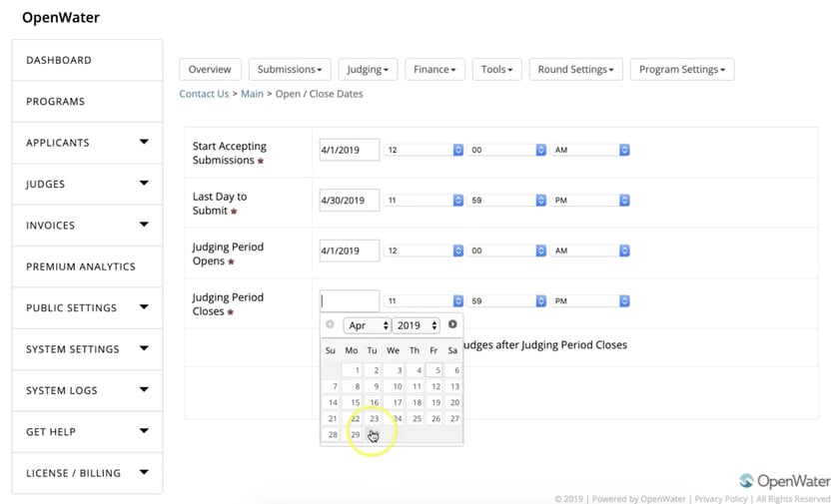Click the Overview button
Image resolution: width=840 pixels, height=504 pixels.
(x=210, y=70)
